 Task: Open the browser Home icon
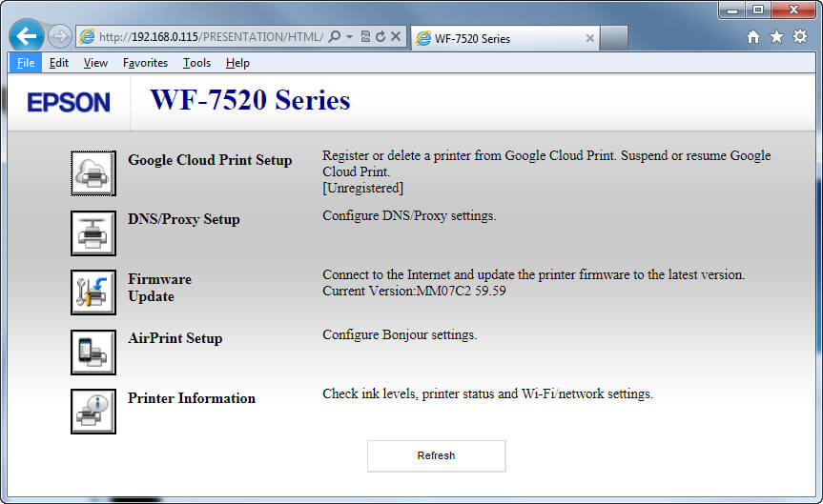click(753, 37)
